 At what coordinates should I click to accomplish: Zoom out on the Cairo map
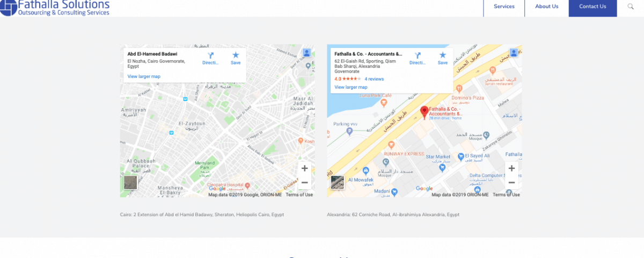tap(304, 183)
